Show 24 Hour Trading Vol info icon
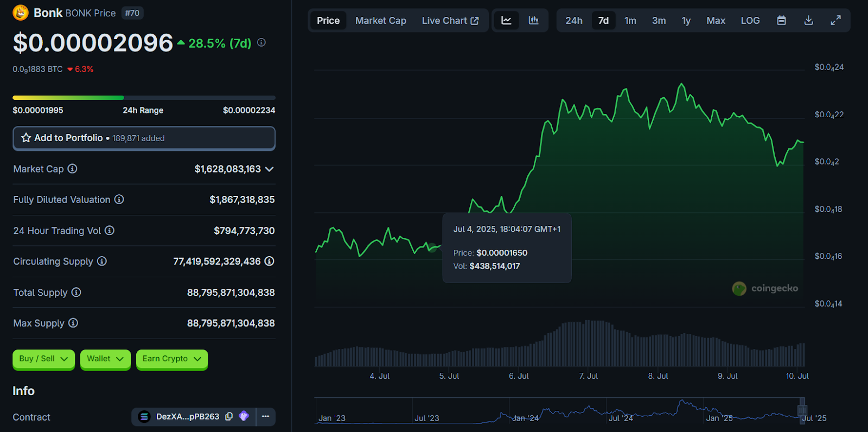 coord(110,231)
